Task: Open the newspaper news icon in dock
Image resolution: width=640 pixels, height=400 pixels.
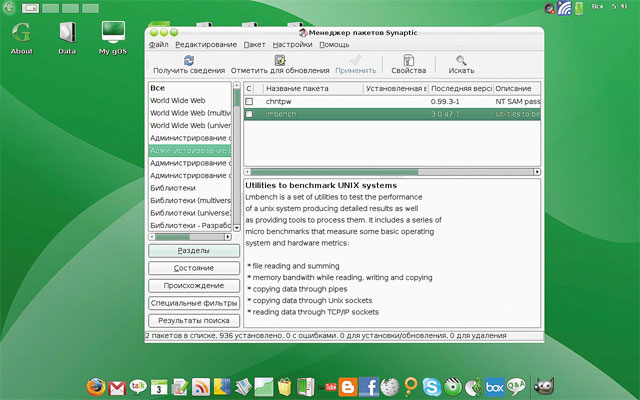Action: click(x=243, y=387)
